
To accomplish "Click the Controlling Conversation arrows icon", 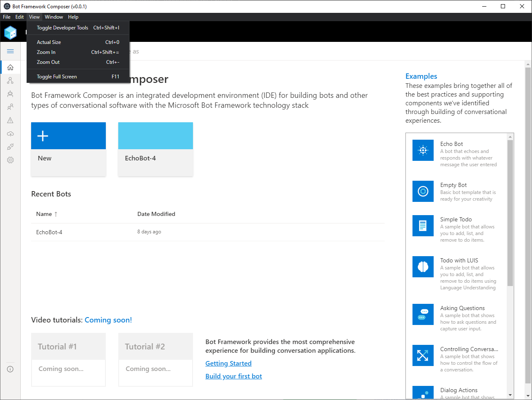I will pyautogui.click(x=423, y=356).
